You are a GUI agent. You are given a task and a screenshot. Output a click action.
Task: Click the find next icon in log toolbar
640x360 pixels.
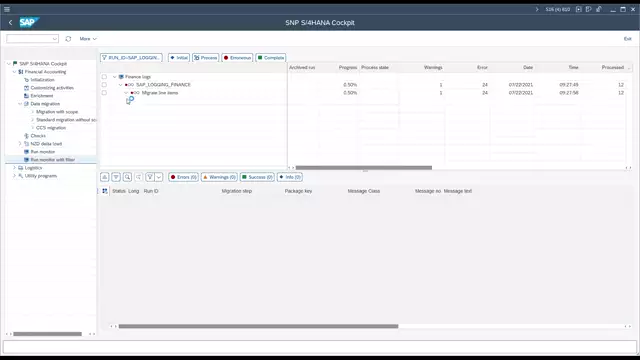pos(139,177)
